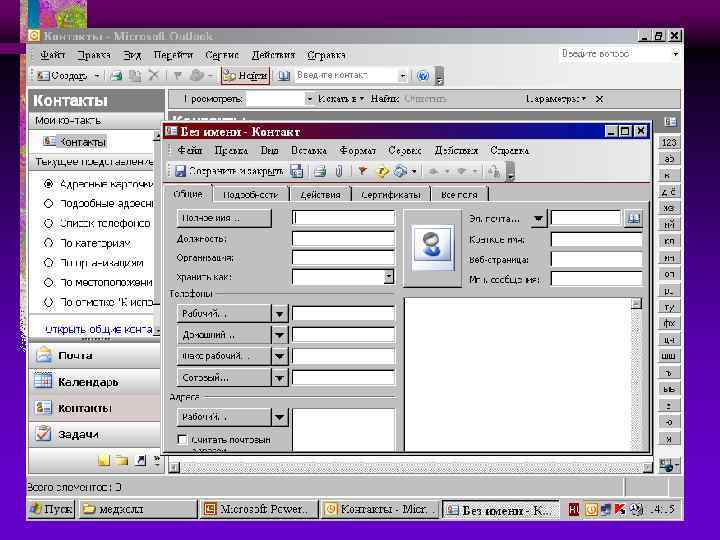Click the large notes text area
720x540 pixels.
coord(518,374)
